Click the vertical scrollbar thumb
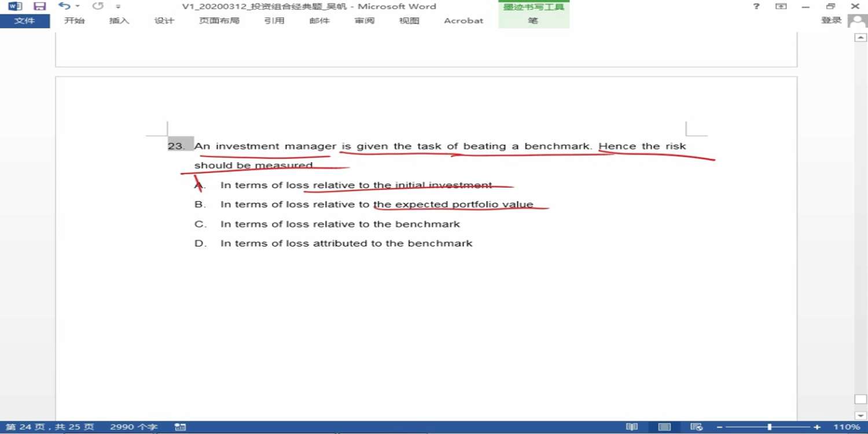The width and height of the screenshot is (868, 434). pos(860,399)
